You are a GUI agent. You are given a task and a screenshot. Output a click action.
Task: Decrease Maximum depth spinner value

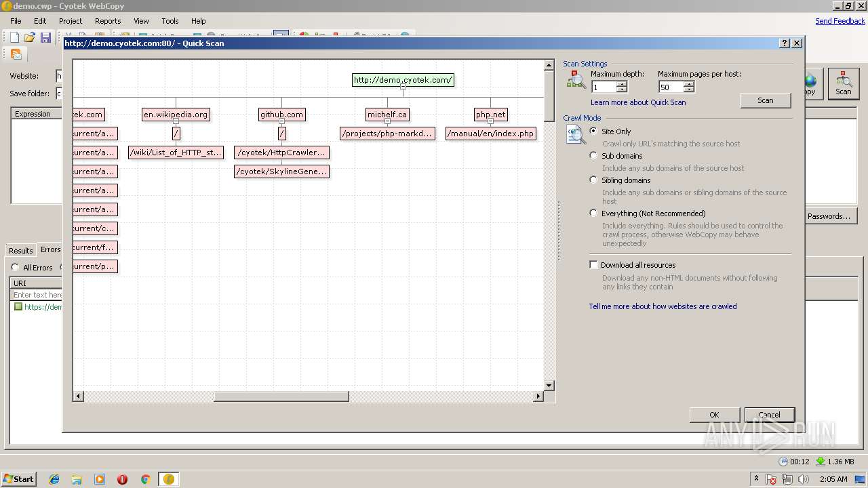click(622, 90)
